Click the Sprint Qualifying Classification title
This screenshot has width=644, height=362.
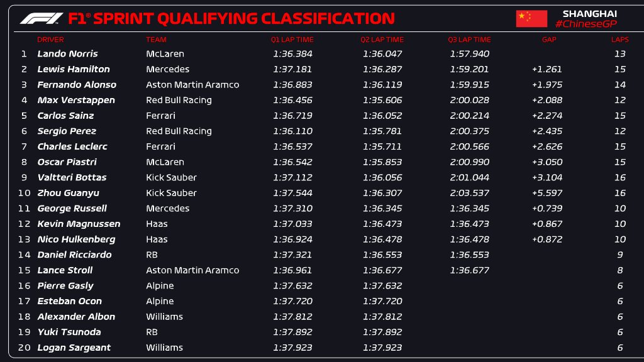pos(231,18)
